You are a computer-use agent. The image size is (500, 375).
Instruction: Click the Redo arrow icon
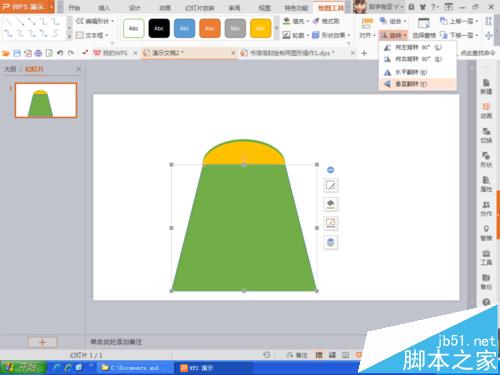point(71,53)
